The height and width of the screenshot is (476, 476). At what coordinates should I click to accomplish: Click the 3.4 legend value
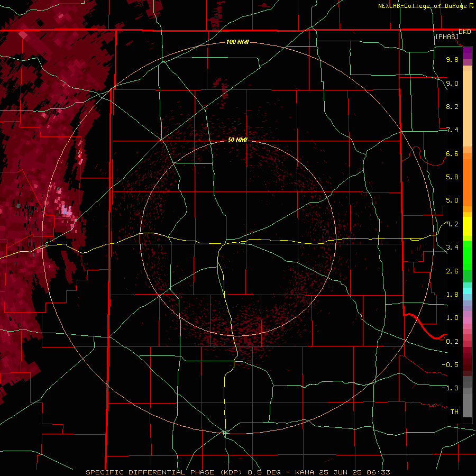click(452, 248)
